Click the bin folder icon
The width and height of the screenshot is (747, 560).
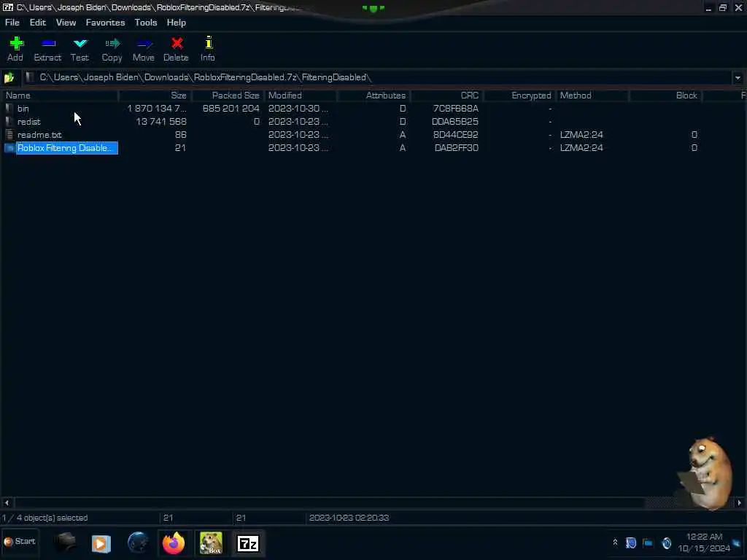point(9,109)
